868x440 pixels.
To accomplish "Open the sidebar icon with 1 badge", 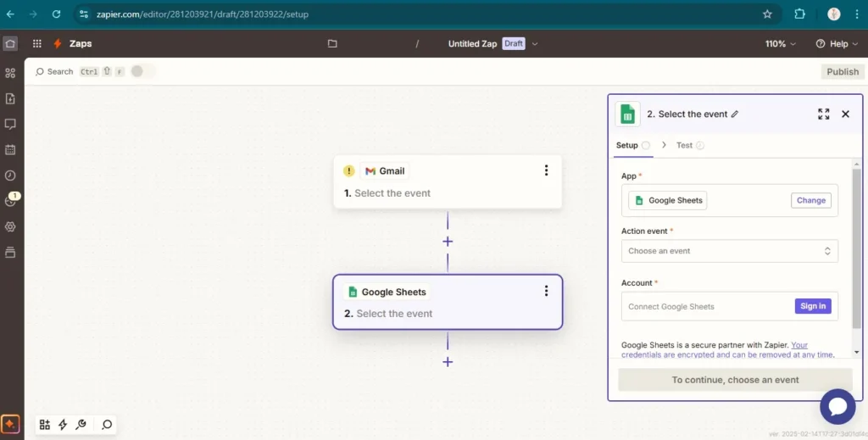I will [x=11, y=200].
